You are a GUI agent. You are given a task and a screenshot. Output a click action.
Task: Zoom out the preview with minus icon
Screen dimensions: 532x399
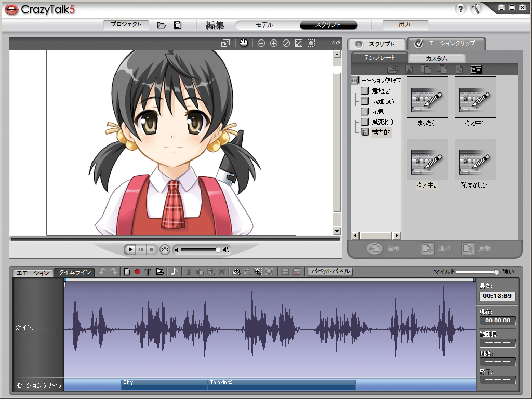tap(261, 43)
